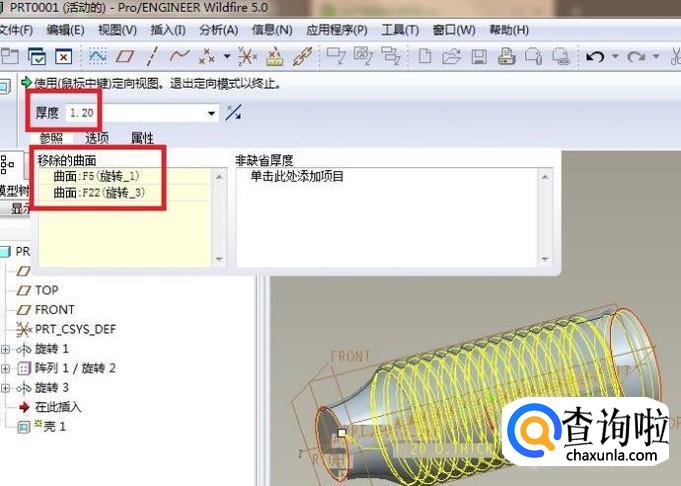This screenshot has height=486, width=681.
Task: Open the 编辑(E) menu
Action: pos(66,30)
